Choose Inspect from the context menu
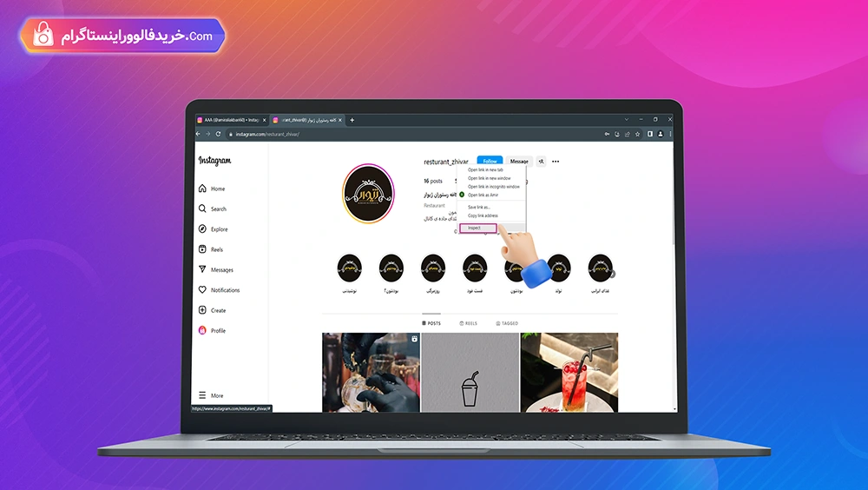 tap(478, 228)
